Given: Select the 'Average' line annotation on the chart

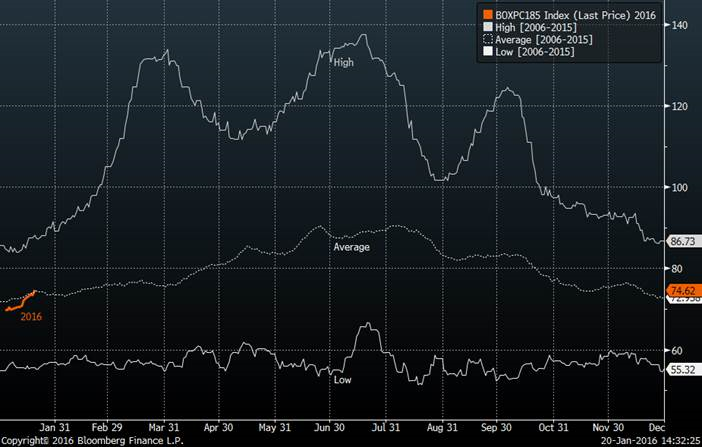Looking at the screenshot, I should click(351, 246).
